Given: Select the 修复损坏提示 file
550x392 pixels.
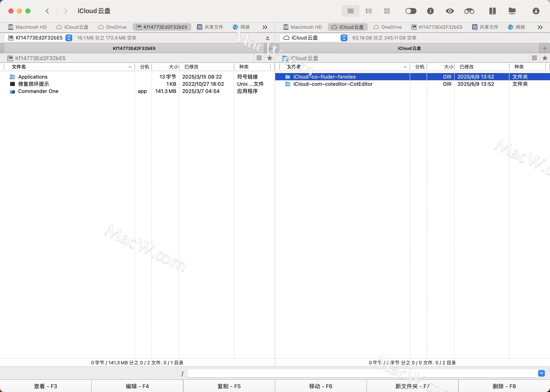Looking at the screenshot, I should click(137, 84).
